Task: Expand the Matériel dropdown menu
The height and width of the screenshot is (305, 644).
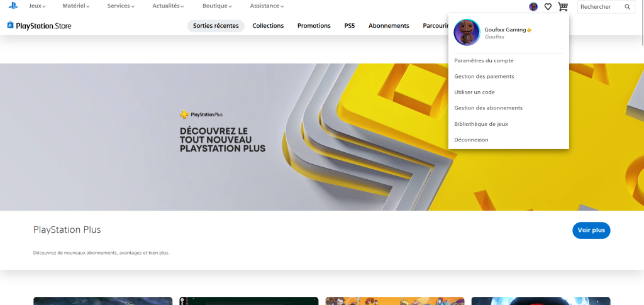Action: pyautogui.click(x=76, y=6)
